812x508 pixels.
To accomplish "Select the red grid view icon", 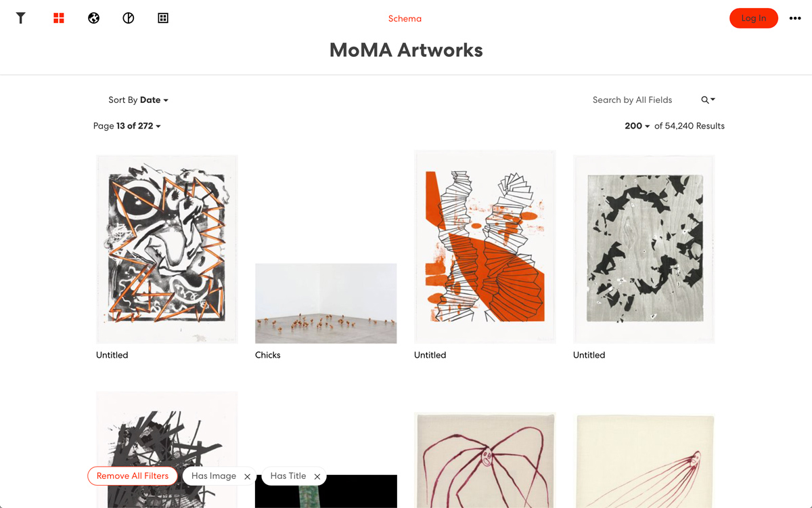I will tap(59, 18).
